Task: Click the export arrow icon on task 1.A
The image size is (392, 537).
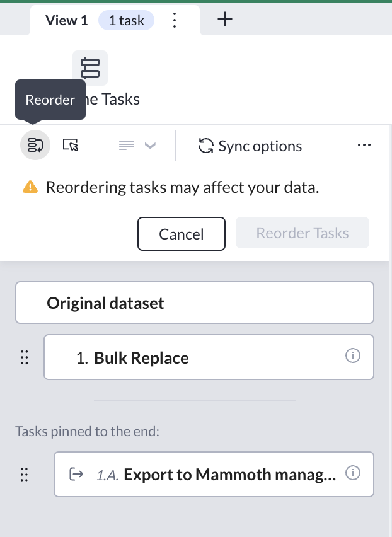Action: [x=76, y=474]
